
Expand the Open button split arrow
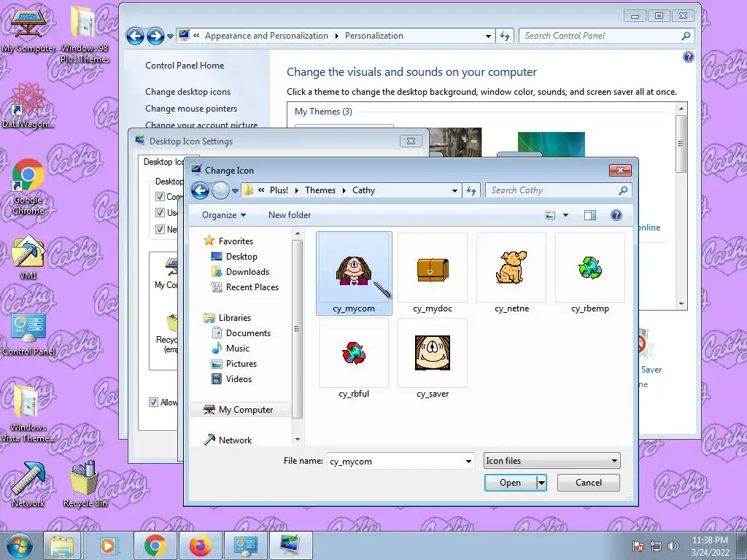[x=542, y=483]
